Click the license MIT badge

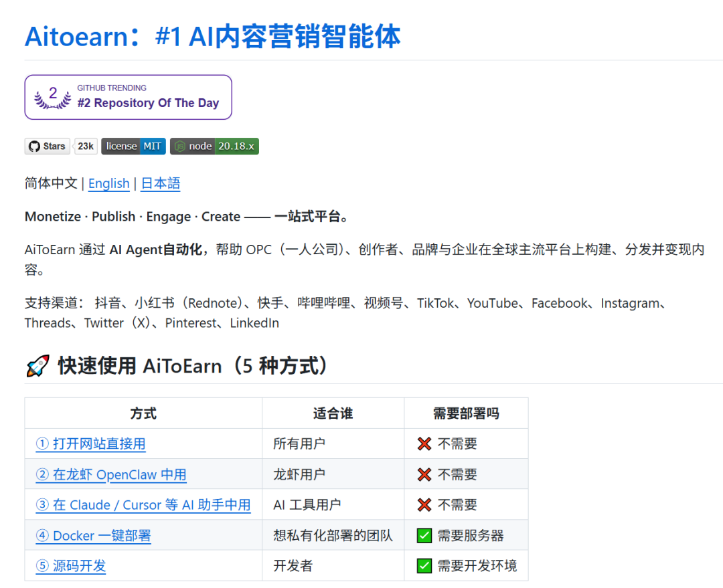tap(133, 146)
